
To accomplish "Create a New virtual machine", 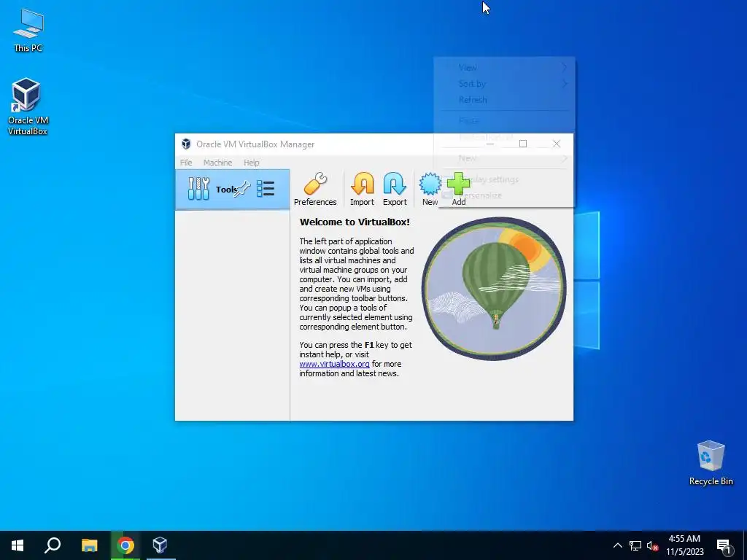I will 430,189.
